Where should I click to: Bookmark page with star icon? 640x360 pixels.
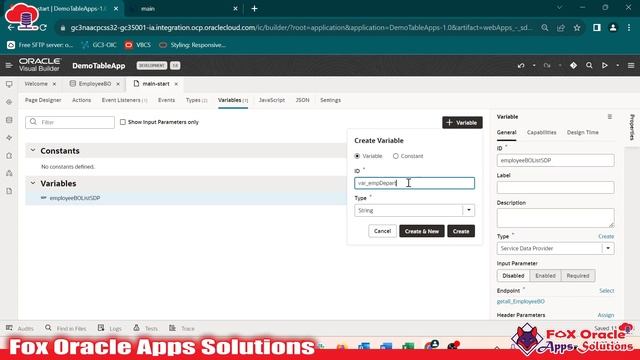[x=577, y=28]
